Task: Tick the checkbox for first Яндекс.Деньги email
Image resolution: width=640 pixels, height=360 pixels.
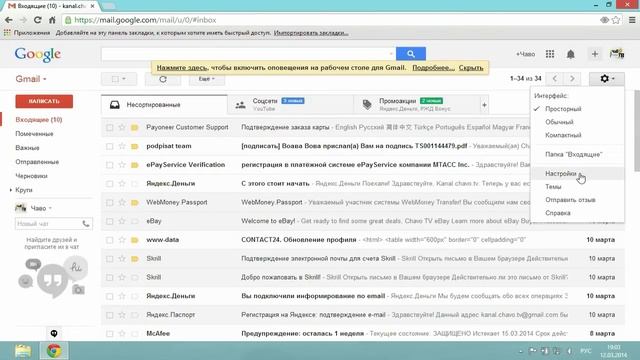Action: click(x=109, y=184)
